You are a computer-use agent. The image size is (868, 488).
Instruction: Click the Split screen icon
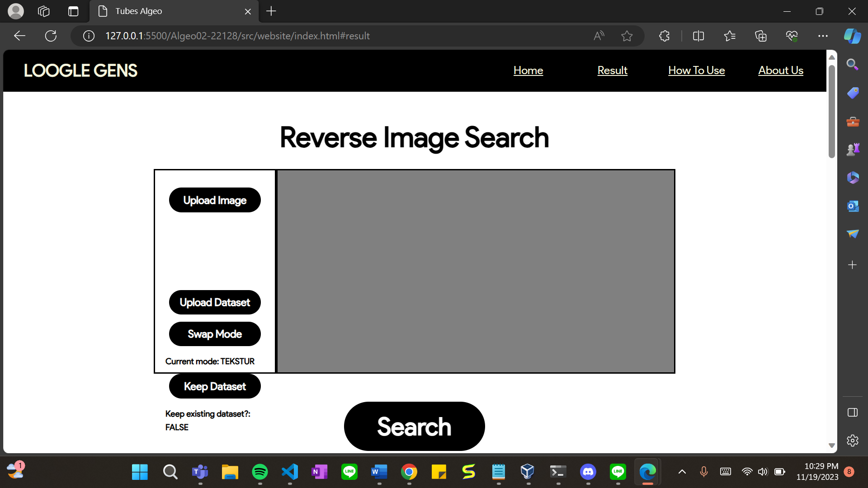tap(698, 36)
